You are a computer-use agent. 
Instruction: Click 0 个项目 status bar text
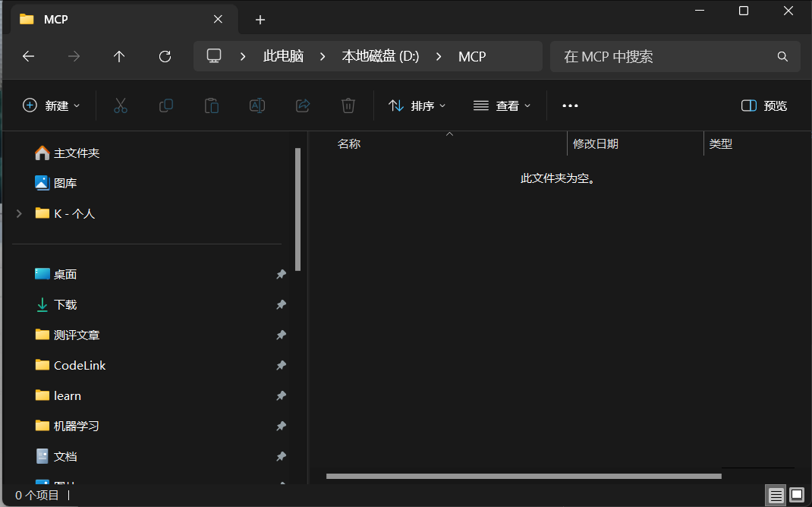(36, 495)
